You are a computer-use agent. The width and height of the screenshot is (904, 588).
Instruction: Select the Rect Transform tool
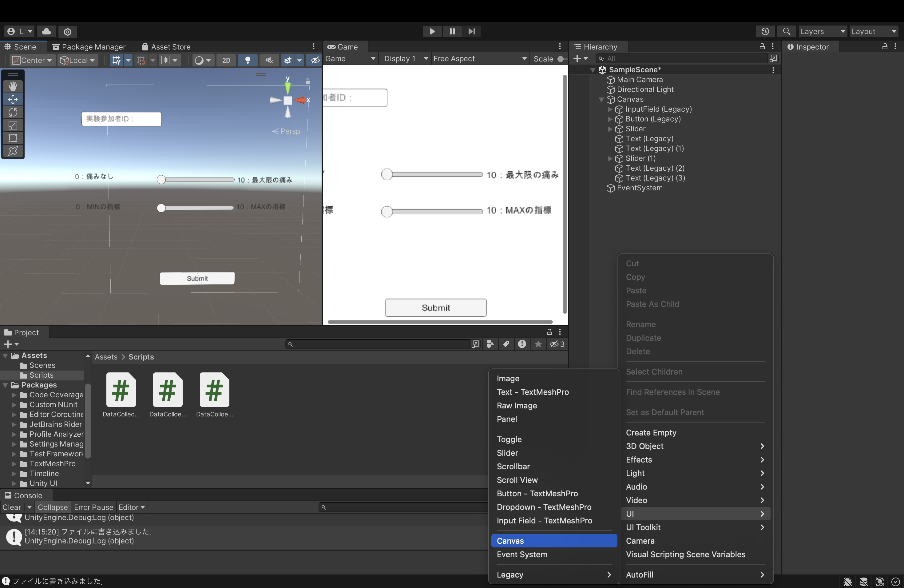coord(13,138)
